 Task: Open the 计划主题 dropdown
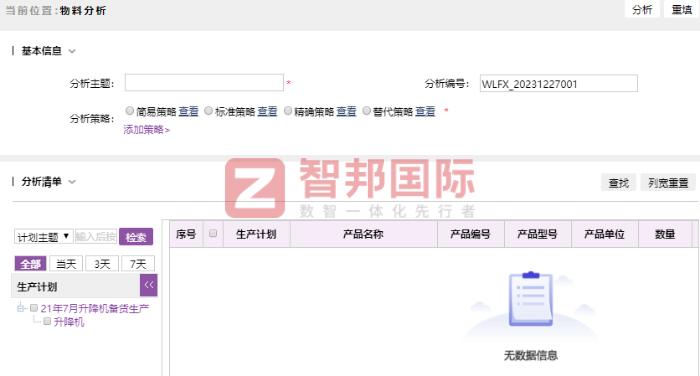point(43,237)
